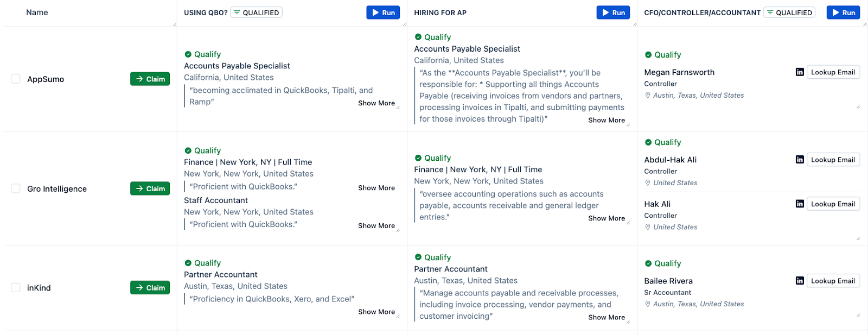Click Qualify check icon in Gro Intelligence QBO cell

point(188,150)
